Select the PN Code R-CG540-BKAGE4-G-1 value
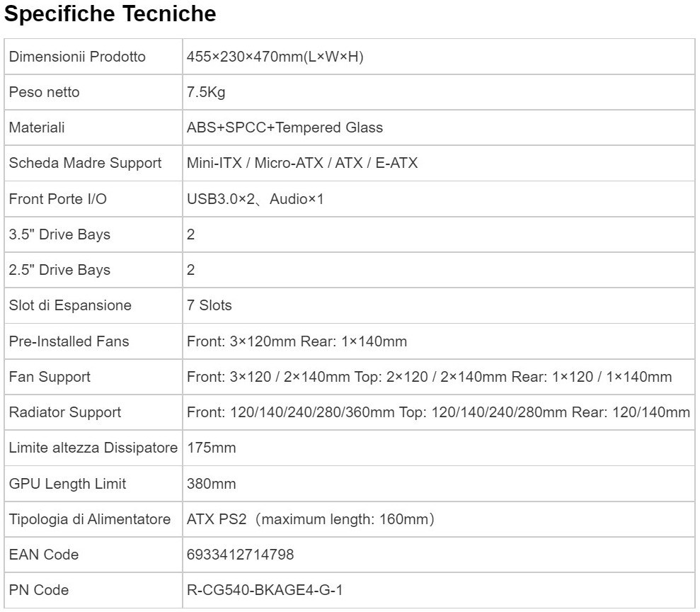The image size is (700, 612). (x=265, y=590)
